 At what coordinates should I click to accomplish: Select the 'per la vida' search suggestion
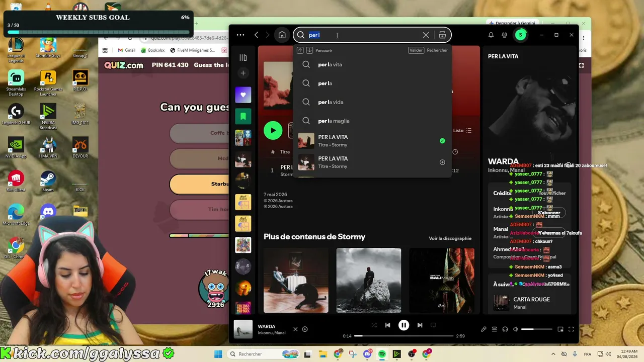pyautogui.click(x=372, y=102)
